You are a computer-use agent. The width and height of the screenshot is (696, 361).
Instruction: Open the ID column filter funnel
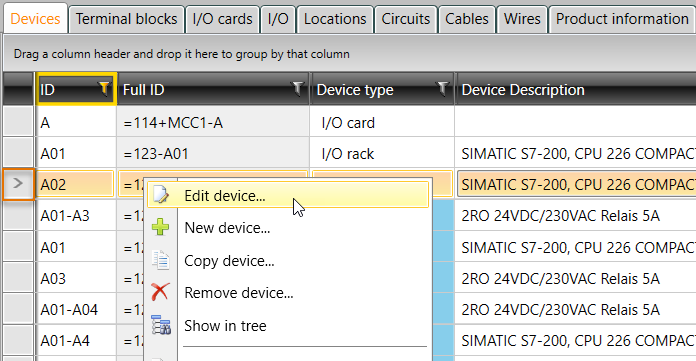pyautogui.click(x=104, y=88)
